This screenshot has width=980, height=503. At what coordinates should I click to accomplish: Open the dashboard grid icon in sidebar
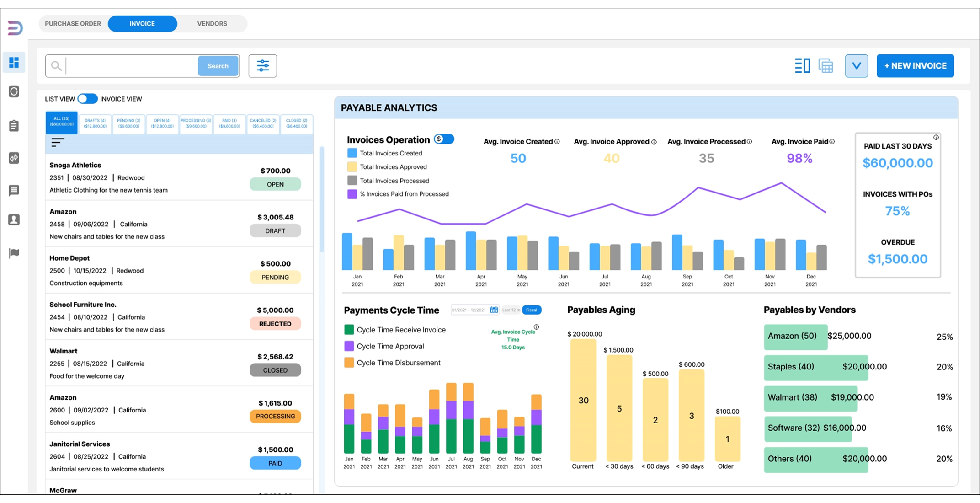pos(14,63)
